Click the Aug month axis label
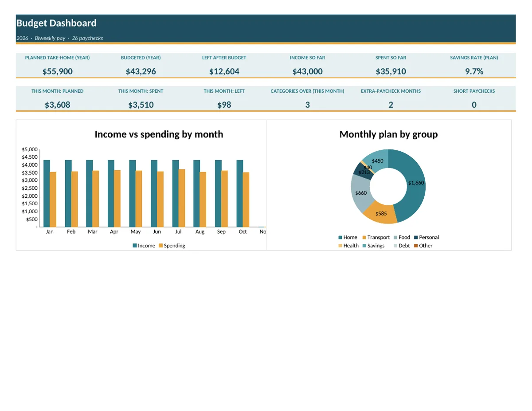 pos(200,231)
